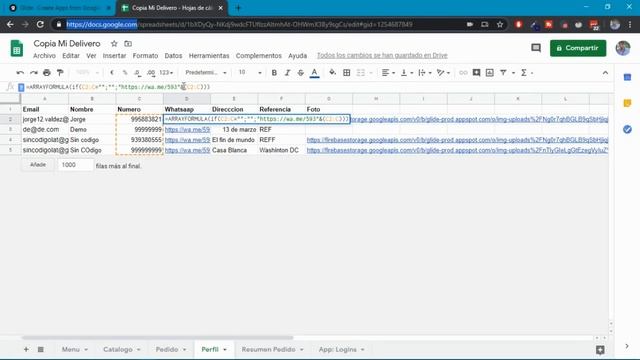
Task: Switch to the Pedido sheet tab
Action: 167,349
